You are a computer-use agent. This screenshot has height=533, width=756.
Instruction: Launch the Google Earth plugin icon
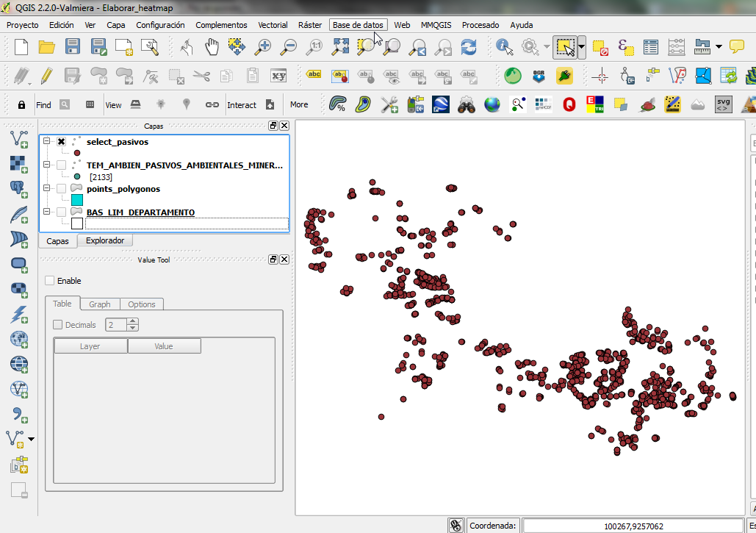441,104
